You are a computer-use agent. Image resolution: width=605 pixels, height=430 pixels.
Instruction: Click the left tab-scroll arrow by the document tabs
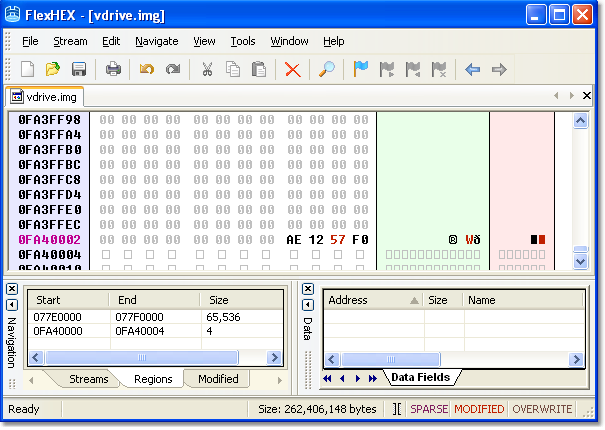[x=556, y=95]
